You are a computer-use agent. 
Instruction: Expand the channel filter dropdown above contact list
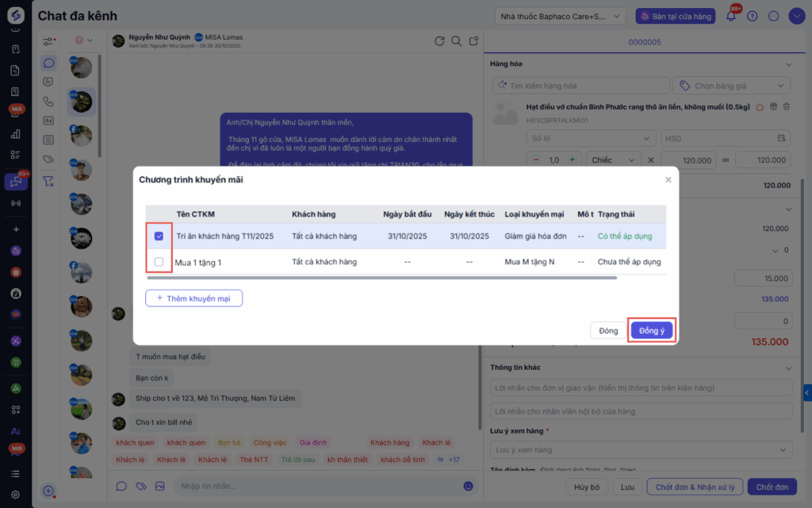(x=83, y=40)
